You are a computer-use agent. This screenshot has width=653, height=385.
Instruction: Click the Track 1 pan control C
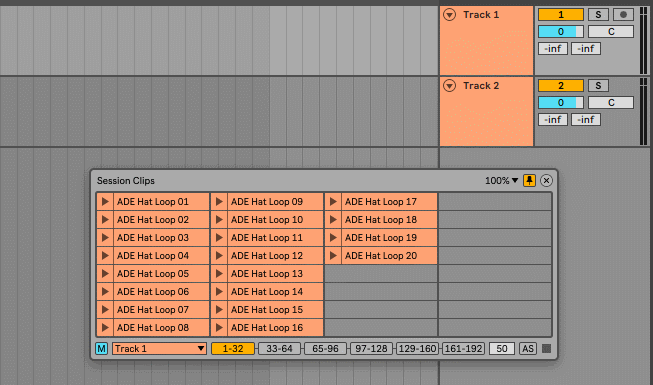(x=611, y=32)
